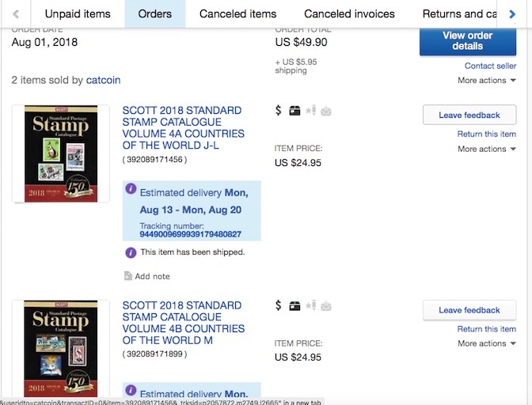The height and width of the screenshot is (405, 532).
Task: Click the envelope icon for Volume 4B item
Action: 326,306
